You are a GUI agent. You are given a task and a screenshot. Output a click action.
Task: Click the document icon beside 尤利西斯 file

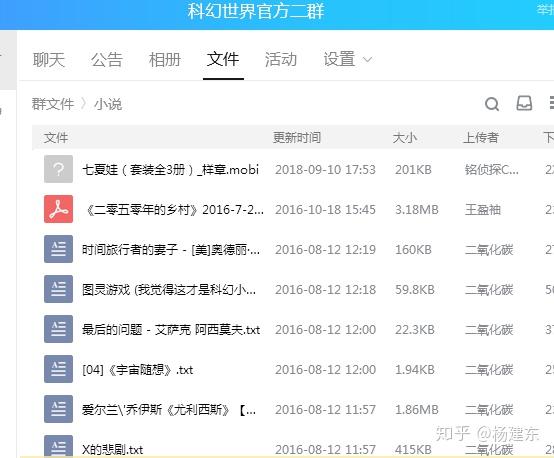pos(58,409)
